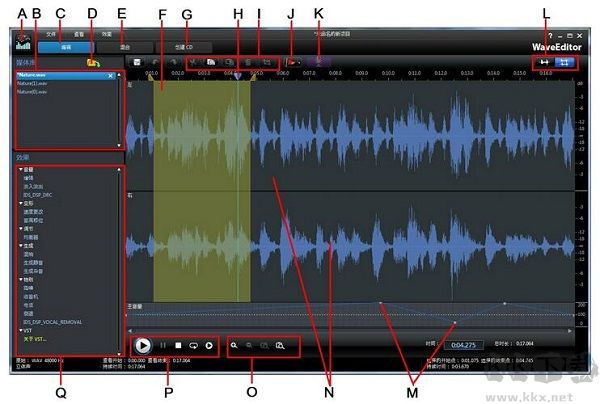Viewport: 600px width, 404px height.
Task: Click the red flag marker toolbar icon
Action: tap(291, 62)
